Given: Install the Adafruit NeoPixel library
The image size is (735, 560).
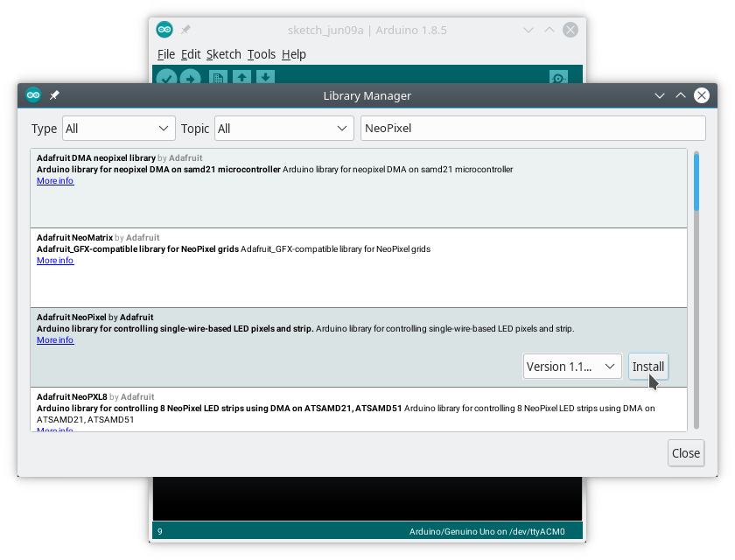Looking at the screenshot, I should [x=648, y=367].
